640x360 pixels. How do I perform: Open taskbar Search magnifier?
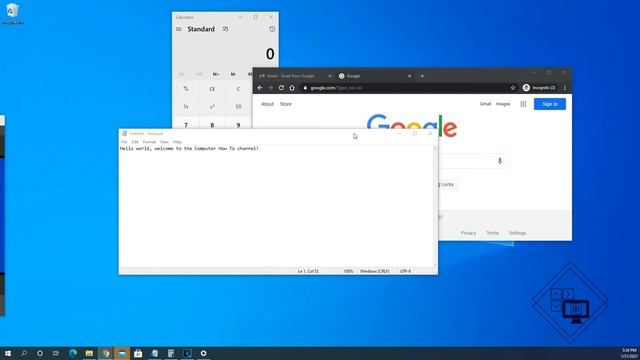24,353
